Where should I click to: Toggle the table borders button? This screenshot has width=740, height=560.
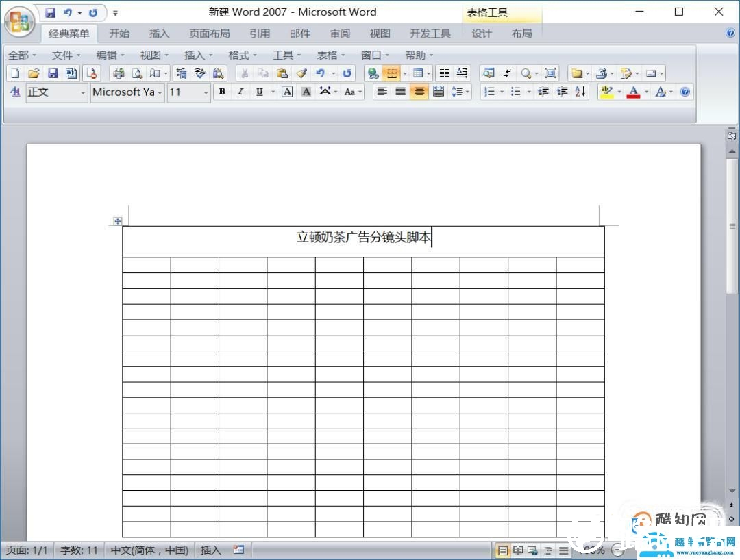click(392, 73)
